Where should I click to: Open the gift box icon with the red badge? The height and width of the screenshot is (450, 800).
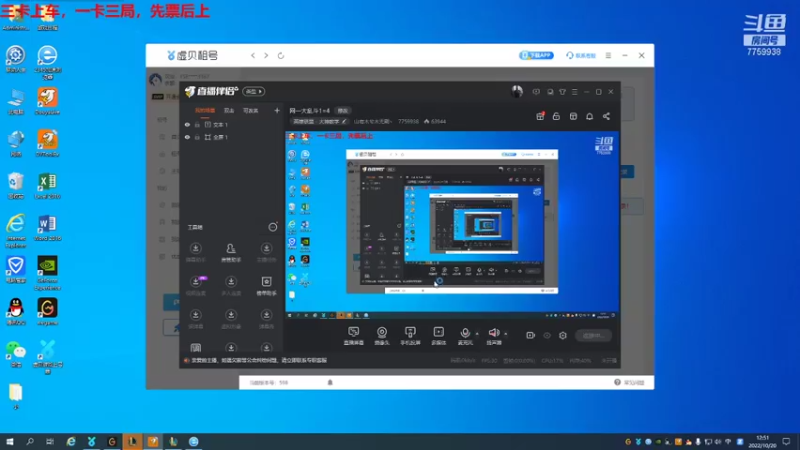540,116
